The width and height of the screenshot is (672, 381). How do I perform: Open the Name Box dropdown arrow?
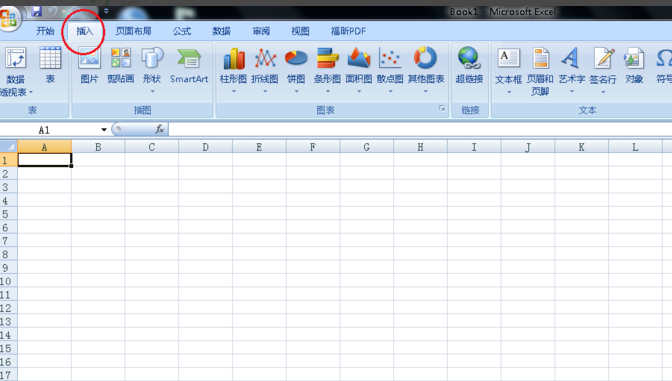point(104,129)
